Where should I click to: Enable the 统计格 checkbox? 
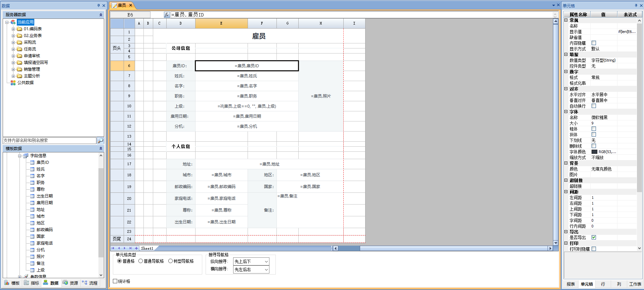115,281
